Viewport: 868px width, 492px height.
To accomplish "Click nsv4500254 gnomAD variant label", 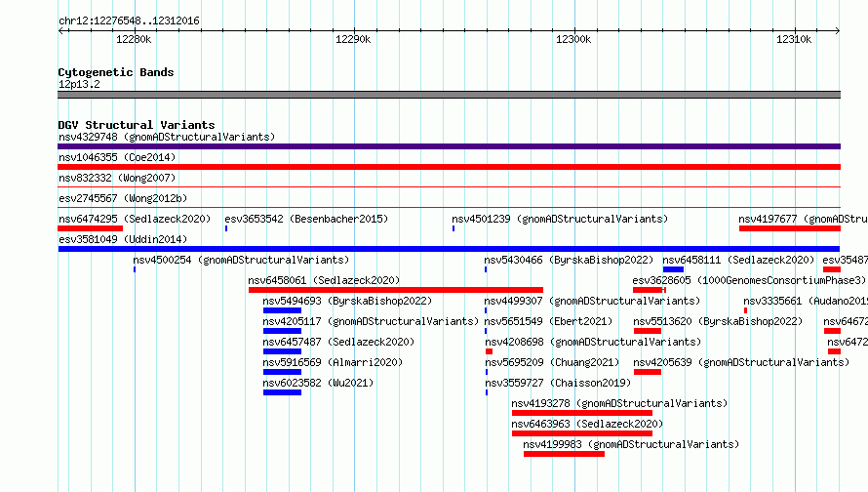I will point(241,260).
